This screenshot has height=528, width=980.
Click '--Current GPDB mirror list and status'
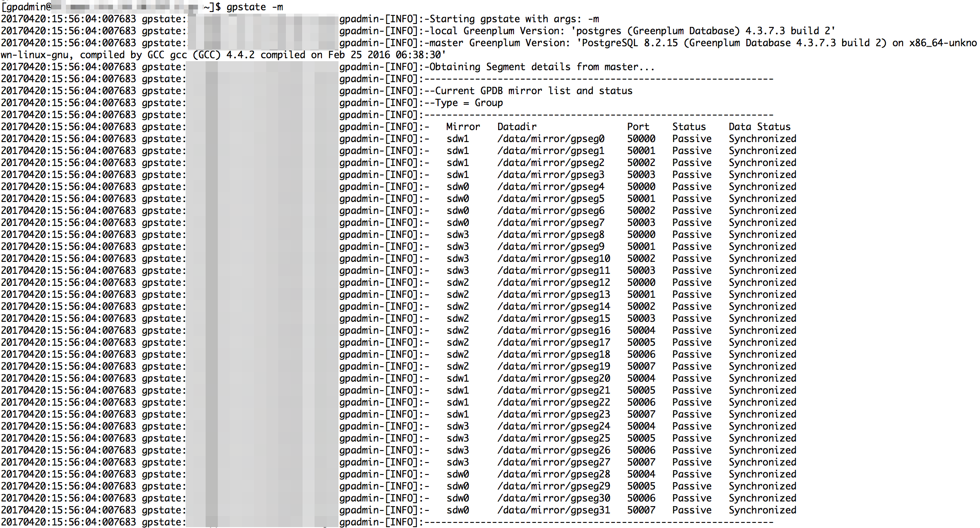click(528, 91)
